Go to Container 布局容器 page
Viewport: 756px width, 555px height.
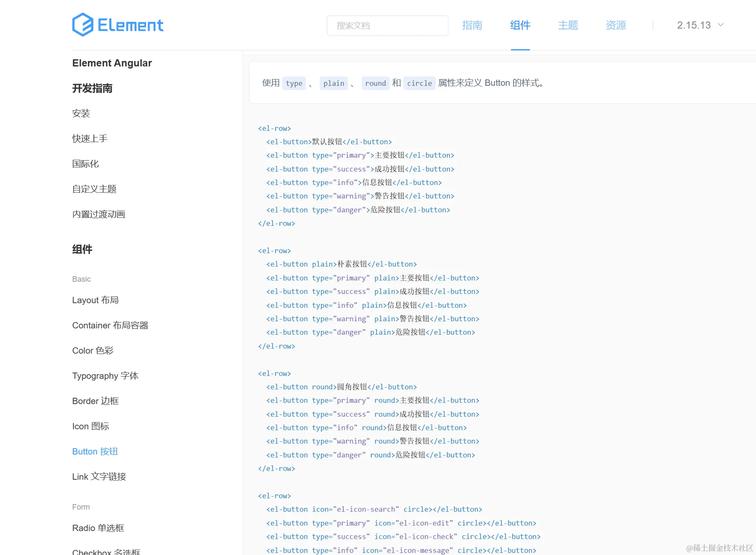point(110,325)
